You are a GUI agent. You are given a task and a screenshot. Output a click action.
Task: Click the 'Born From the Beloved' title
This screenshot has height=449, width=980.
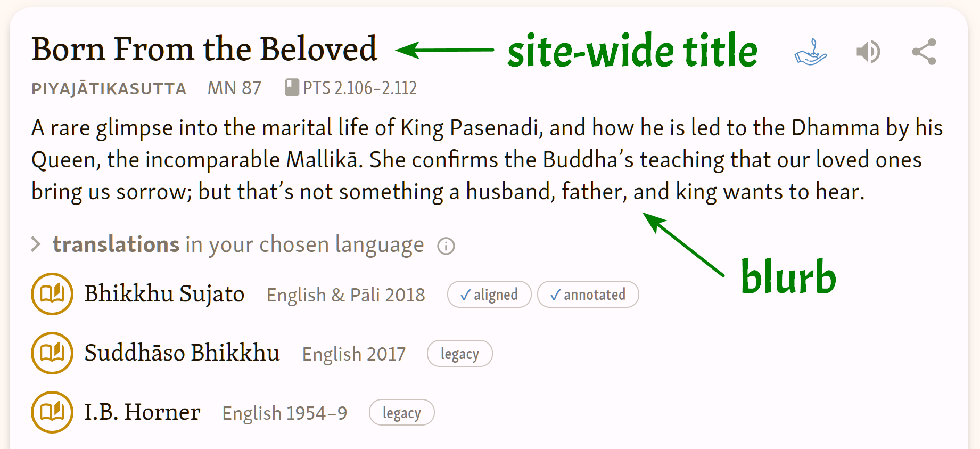[x=204, y=50]
